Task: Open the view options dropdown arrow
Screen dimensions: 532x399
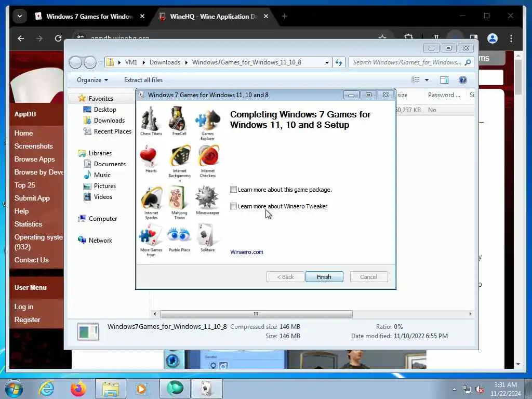Action: coord(427,80)
